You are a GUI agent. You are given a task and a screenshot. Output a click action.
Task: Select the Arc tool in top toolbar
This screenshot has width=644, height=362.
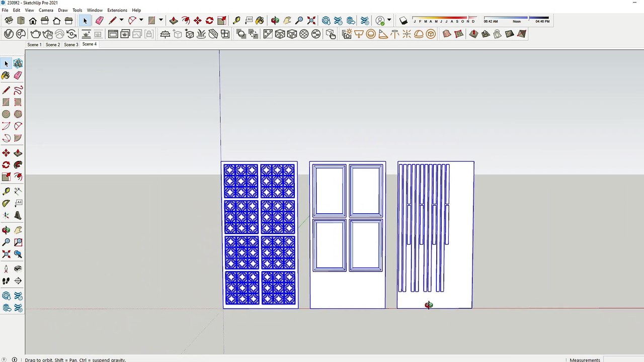[x=132, y=21]
